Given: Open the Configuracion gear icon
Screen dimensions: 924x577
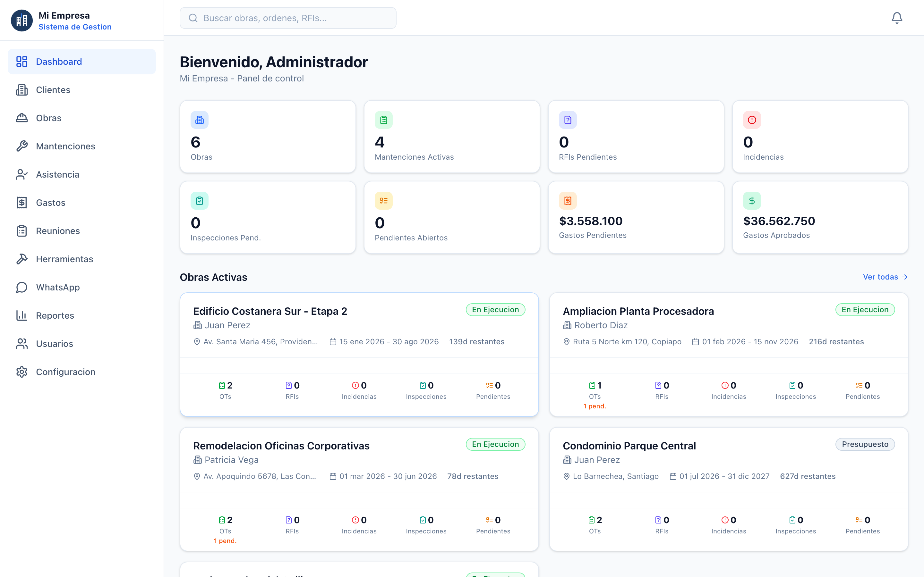Looking at the screenshot, I should point(22,372).
